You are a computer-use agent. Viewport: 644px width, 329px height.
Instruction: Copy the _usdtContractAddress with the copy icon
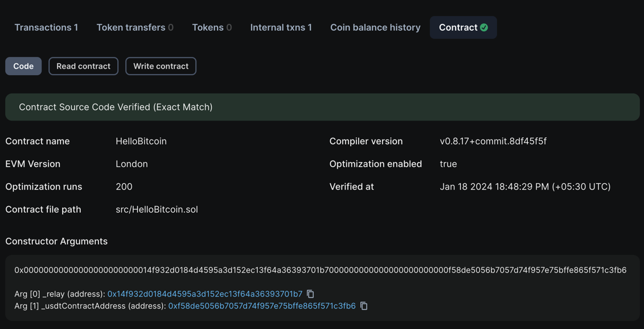[364, 306]
